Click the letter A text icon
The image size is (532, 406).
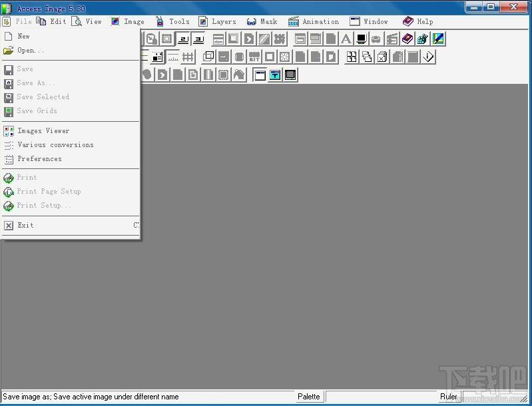pos(346,39)
